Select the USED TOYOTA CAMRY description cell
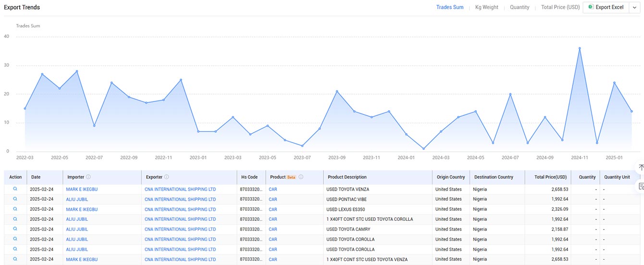 (x=348, y=229)
